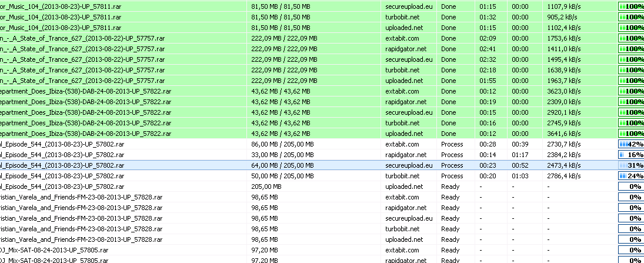Click the 31% progress bar for secureupload.eu
Viewport: 644px width, 263px height.
coord(631,165)
